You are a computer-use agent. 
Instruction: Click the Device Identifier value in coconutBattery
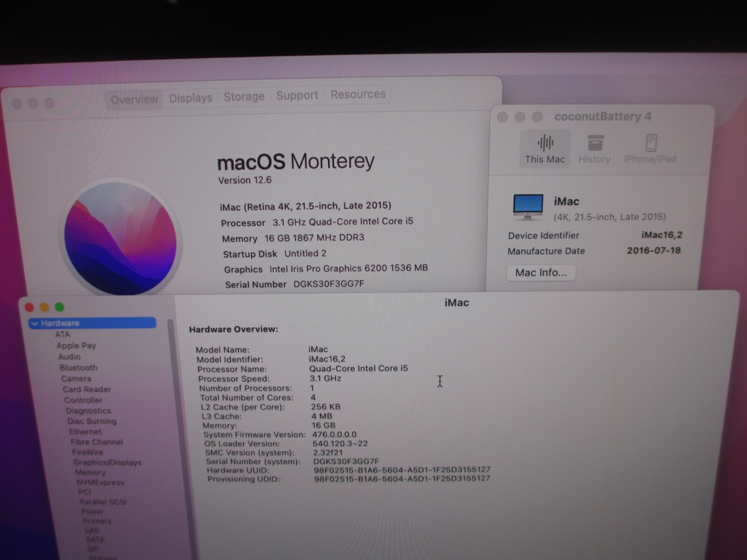click(x=662, y=235)
